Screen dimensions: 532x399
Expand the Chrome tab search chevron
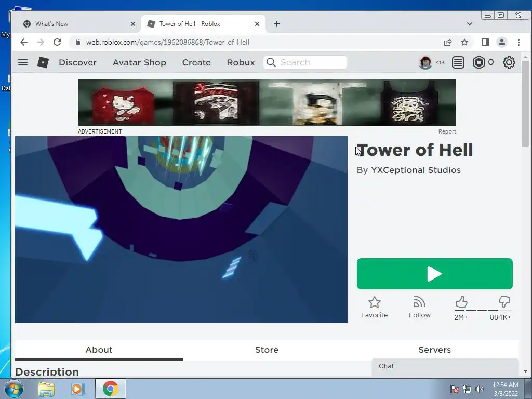click(x=470, y=24)
